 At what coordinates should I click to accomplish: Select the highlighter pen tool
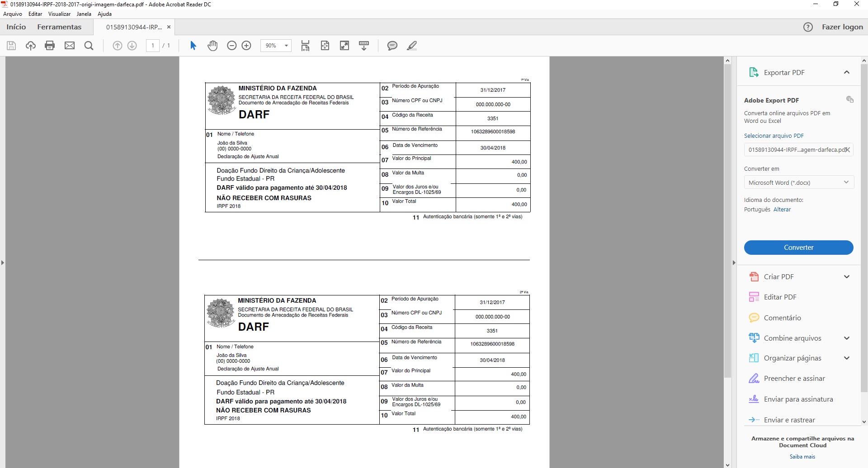point(412,46)
